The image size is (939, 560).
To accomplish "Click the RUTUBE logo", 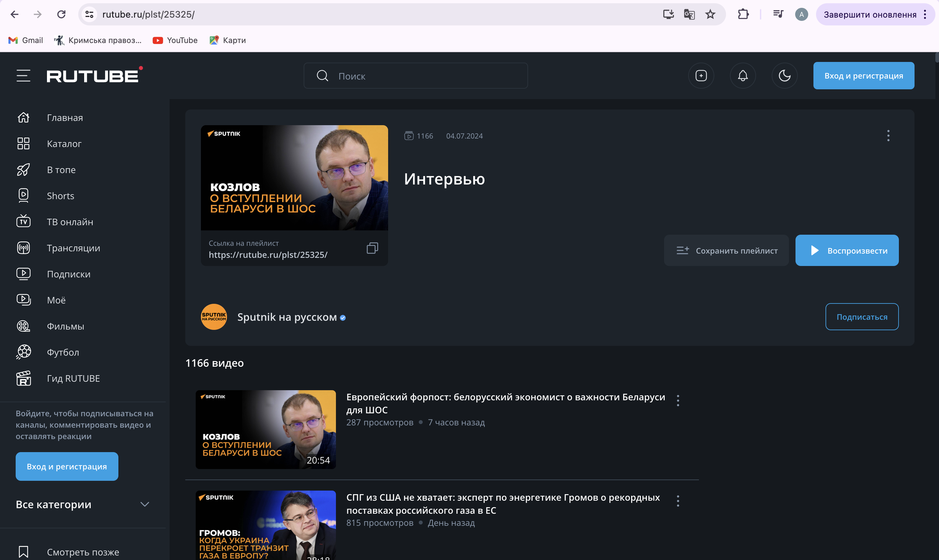I will [94, 75].
